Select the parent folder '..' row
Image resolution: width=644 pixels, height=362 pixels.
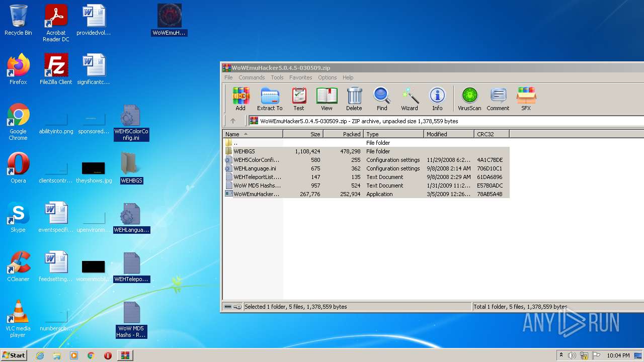pos(366,143)
